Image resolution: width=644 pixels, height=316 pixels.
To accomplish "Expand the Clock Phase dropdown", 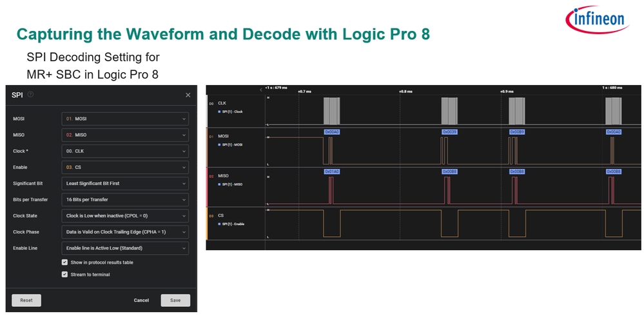I will [126, 232].
